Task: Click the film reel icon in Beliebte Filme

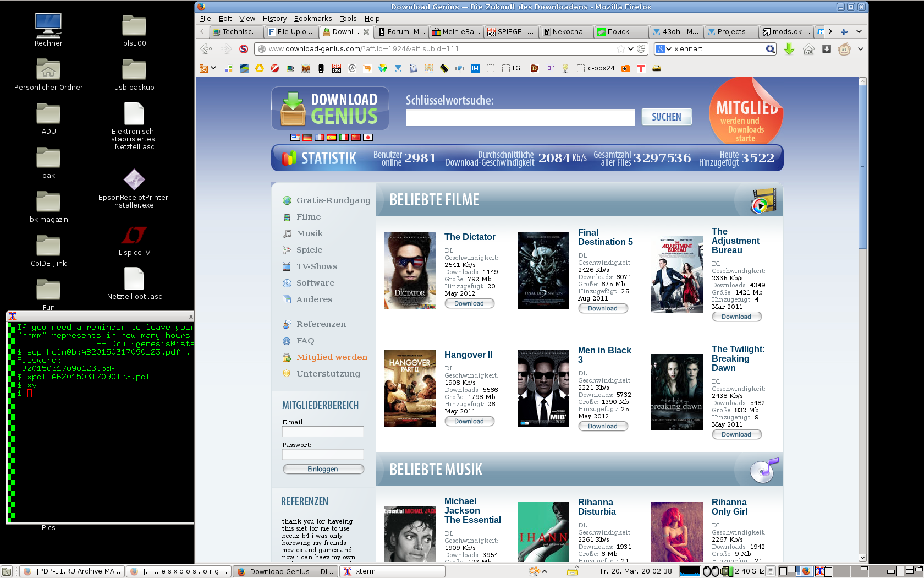Action: point(763,200)
